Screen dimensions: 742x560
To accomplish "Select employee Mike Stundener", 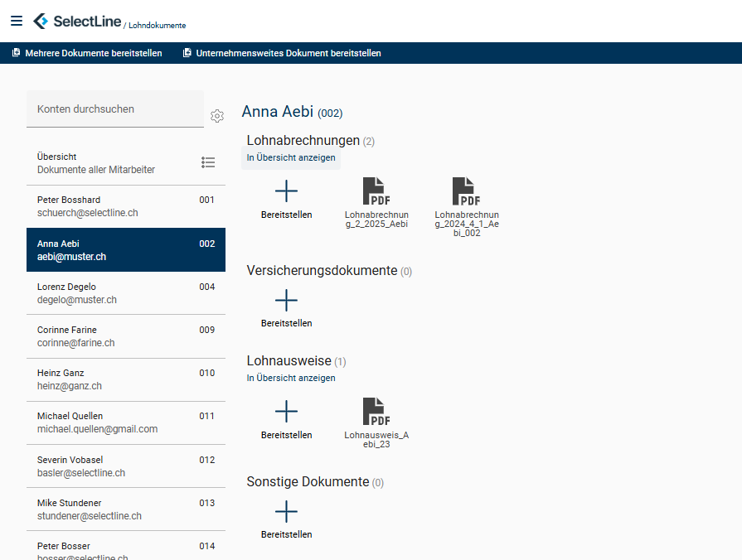I will pos(126,509).
